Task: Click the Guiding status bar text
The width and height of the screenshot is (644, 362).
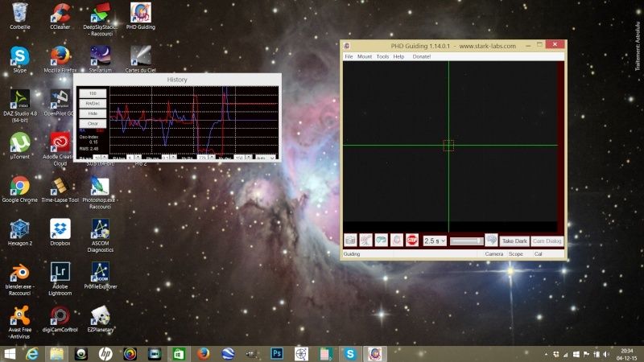Action: tap(352, 254)
